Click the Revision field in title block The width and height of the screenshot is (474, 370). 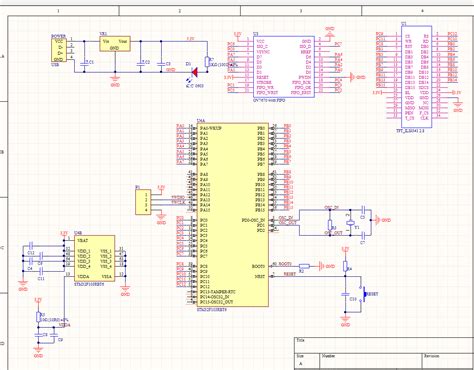[448, 361]
